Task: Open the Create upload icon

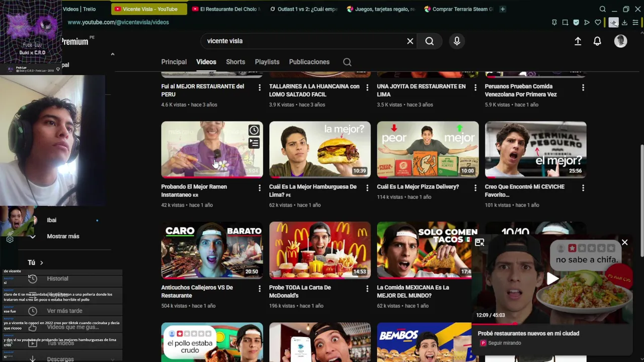Action: [578, 41]
